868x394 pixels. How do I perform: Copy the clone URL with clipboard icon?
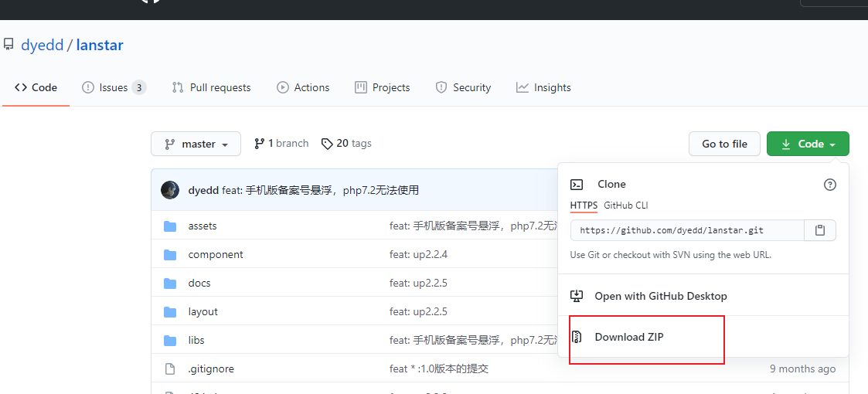(x=820, y=230)
